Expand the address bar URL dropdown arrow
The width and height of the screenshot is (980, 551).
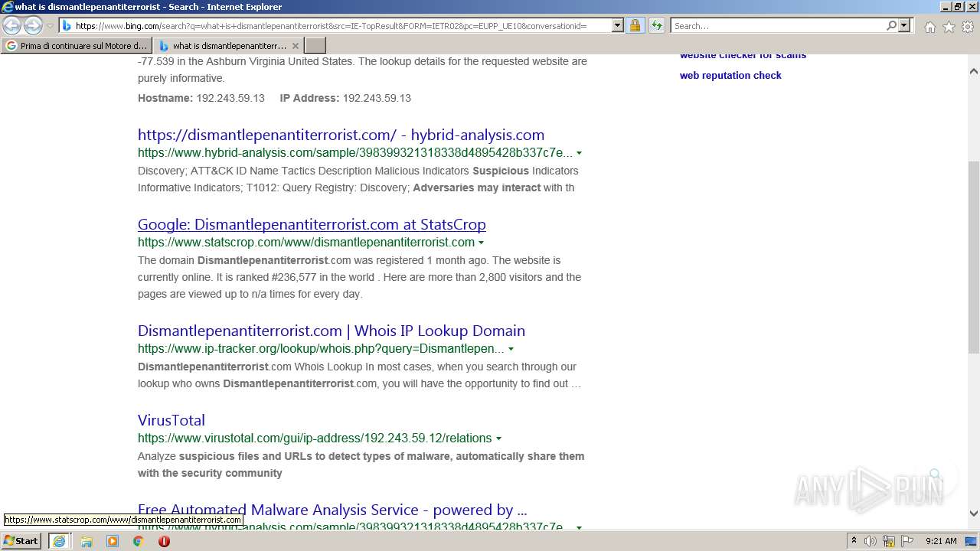tap(617, 25)
